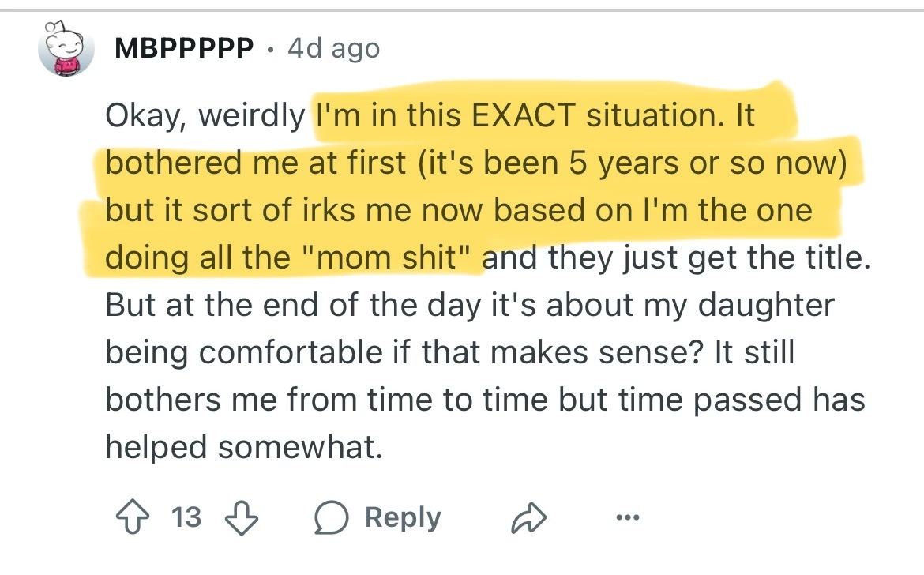This screenshot has width=924, height=575.
Task: Click the Reply button text
Action: (x=403, y=518)
